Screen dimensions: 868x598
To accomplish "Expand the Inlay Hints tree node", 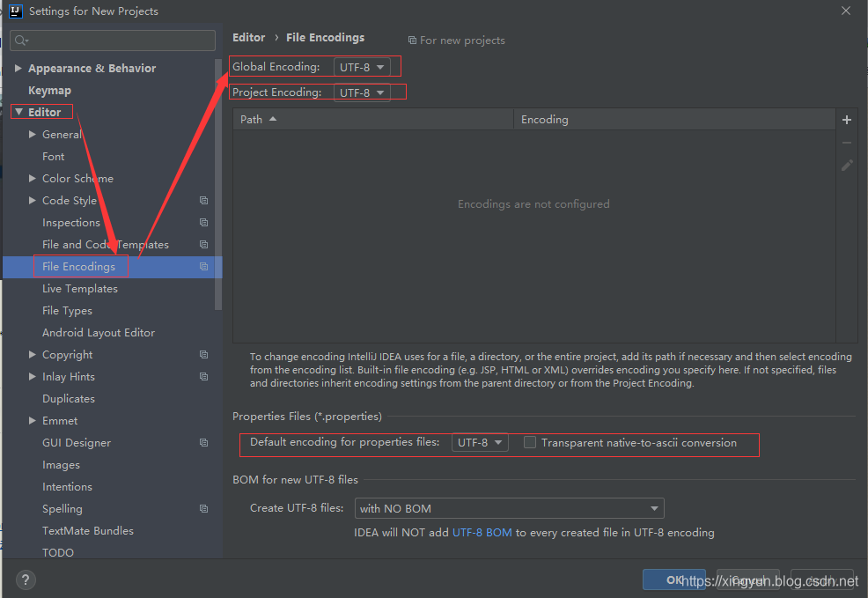I will pyautogui.click(x=32, y=377).
